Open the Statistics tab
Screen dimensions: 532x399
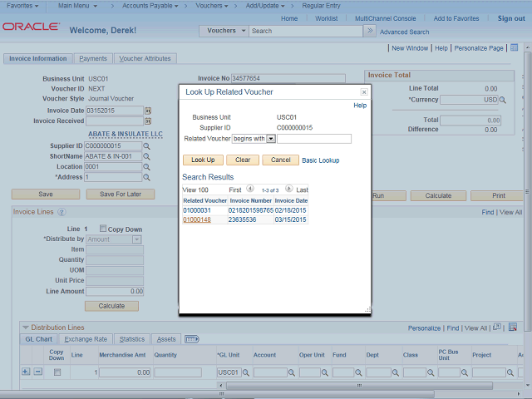click(131, 339)
